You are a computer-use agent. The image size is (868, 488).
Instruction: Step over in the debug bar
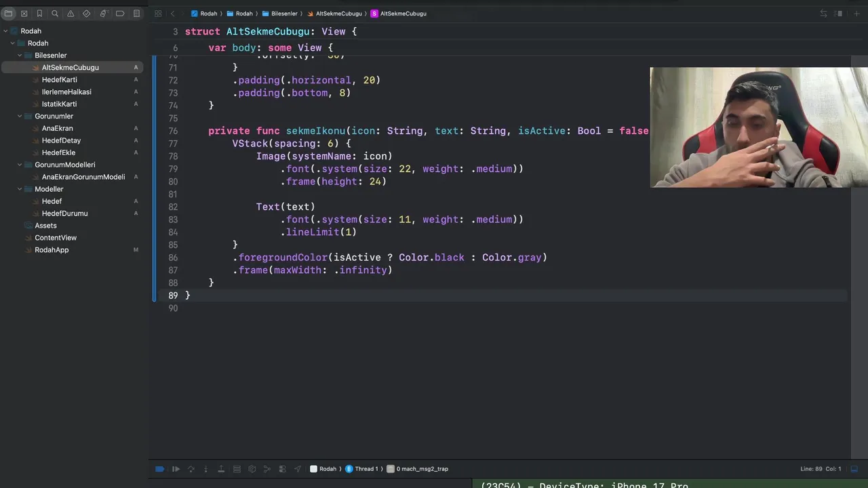(x=191, y=469)
